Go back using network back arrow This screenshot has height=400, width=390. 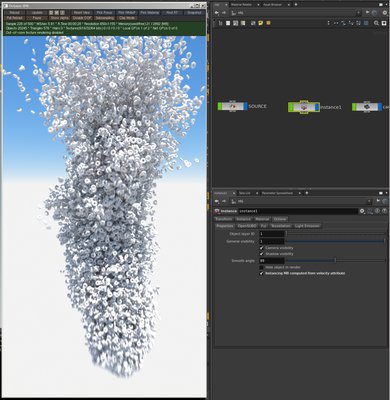[x=217, y=13]
